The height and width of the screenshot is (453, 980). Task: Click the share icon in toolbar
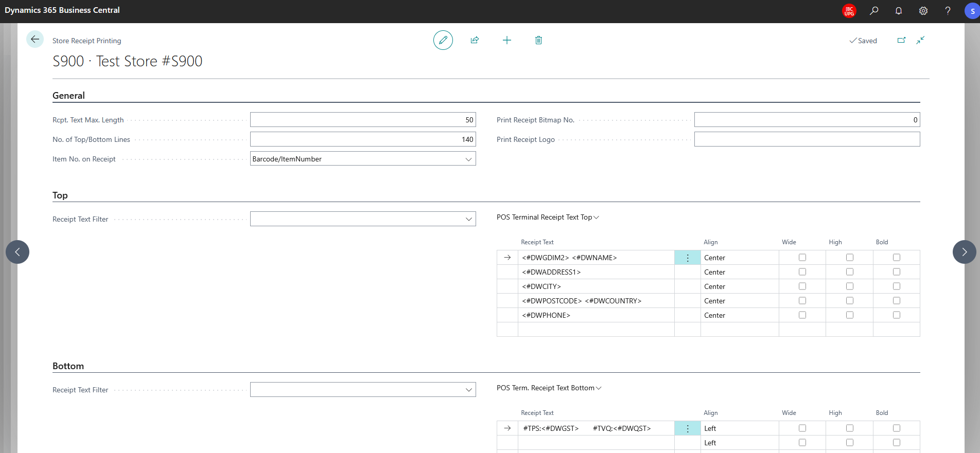pos(475,40)
